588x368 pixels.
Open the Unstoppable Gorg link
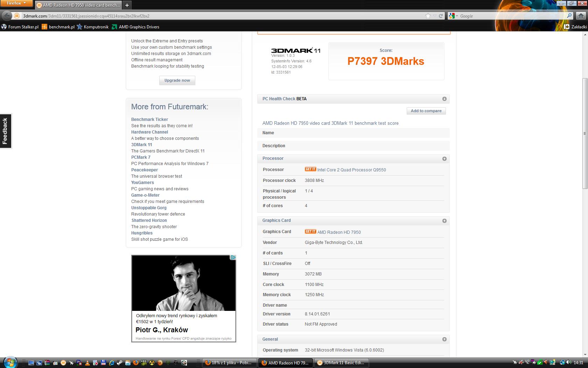coord(149,208)
